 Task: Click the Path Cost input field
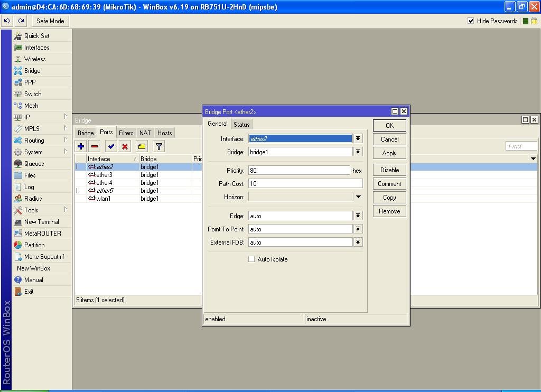[x=305, y=183]
